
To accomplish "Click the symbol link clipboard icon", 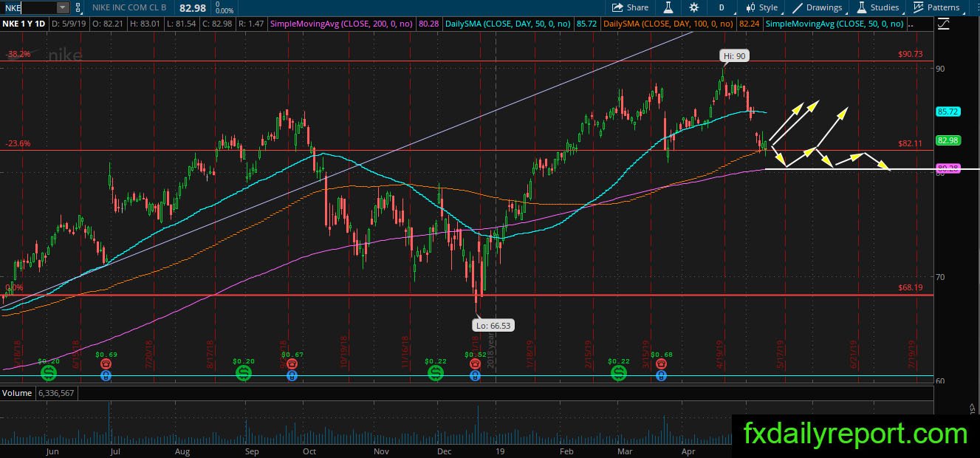I will click(x=78, y=7).
